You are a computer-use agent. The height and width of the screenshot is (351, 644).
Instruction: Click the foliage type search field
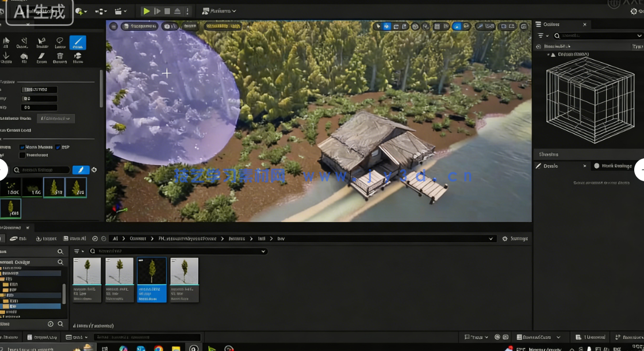coord(41,170)
